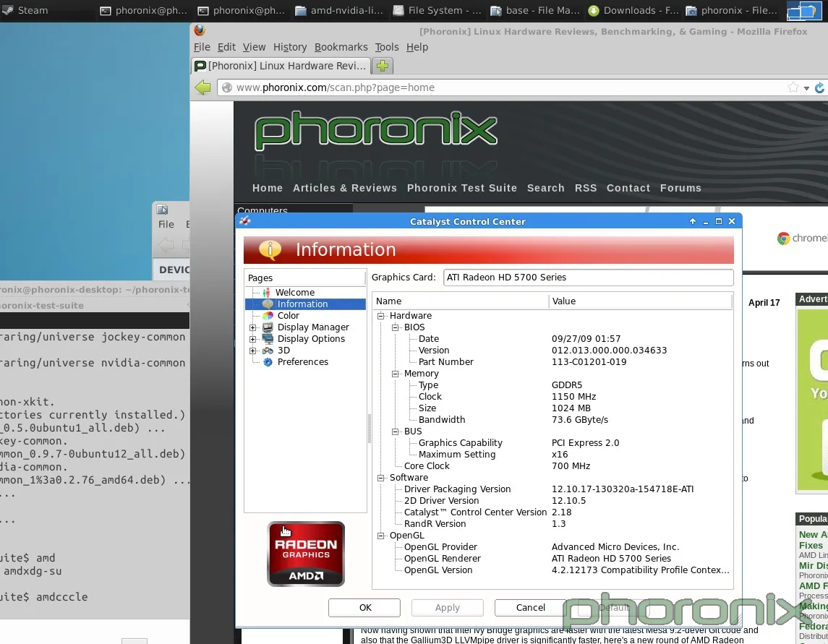The image size is (828, 644).
Task: Collapse the Software tree section
Action: pos(380,478)
